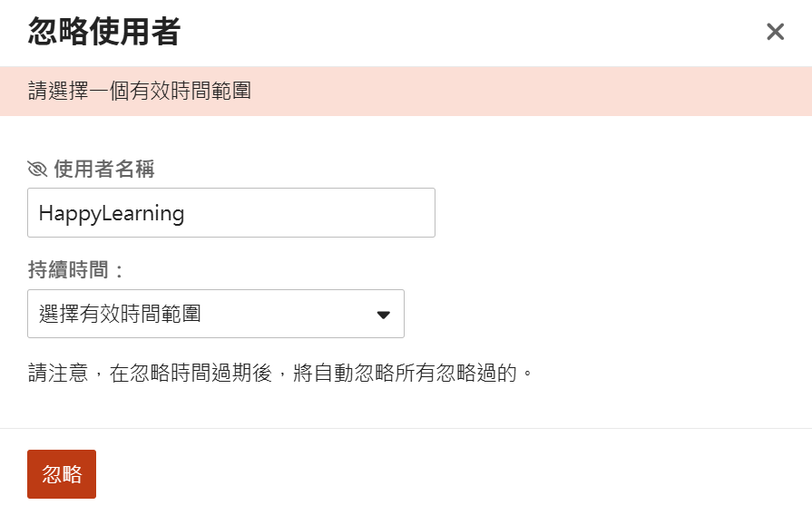Open the 選擇有效時間範圍 dropdown
Viewport: 812px width, 515px height.
click(x=215, y=315)
